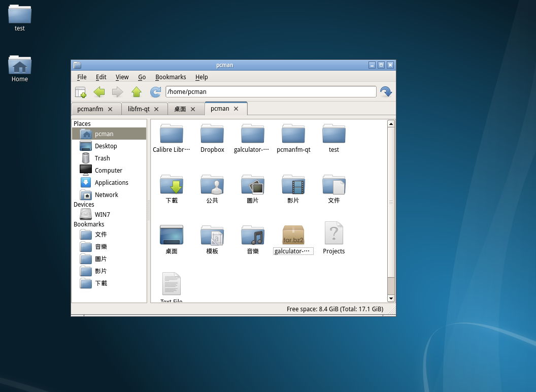Select the Projects file icon
536x392 pixels.
click(333, 234)
